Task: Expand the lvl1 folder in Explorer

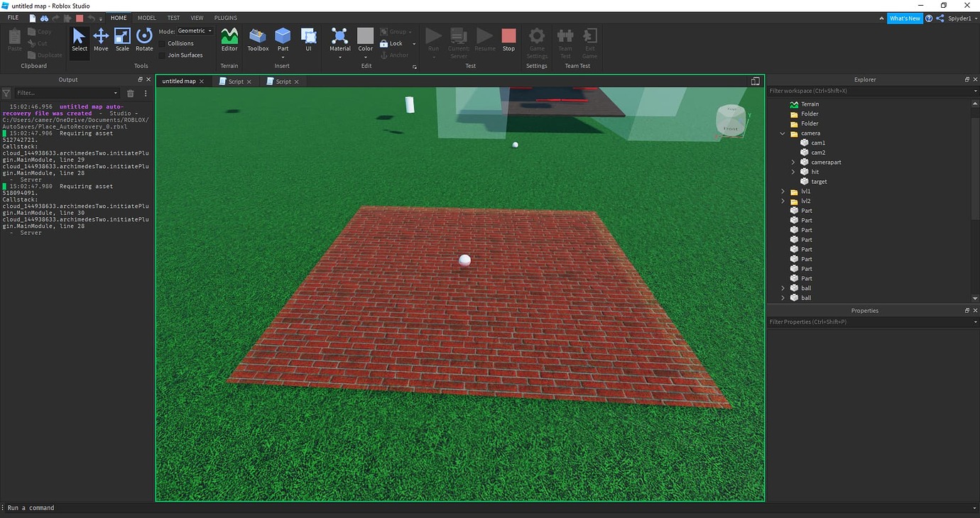Action: (x=783, y=191)
